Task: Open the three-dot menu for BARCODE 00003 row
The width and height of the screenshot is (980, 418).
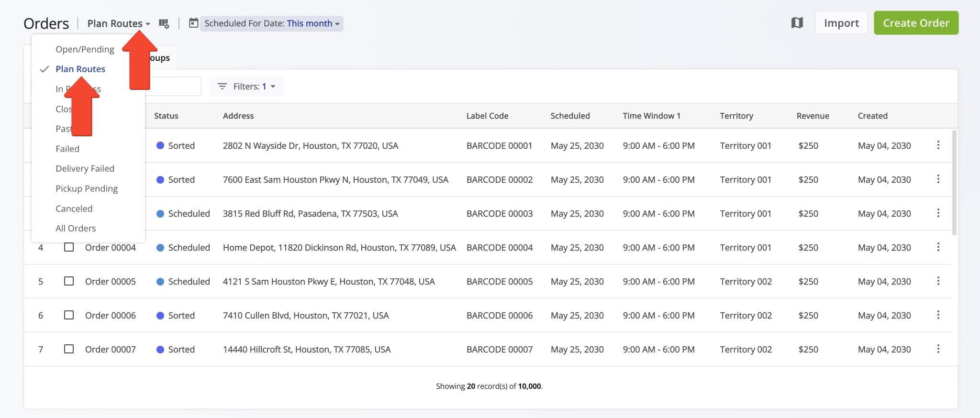Action: point(938,213)
